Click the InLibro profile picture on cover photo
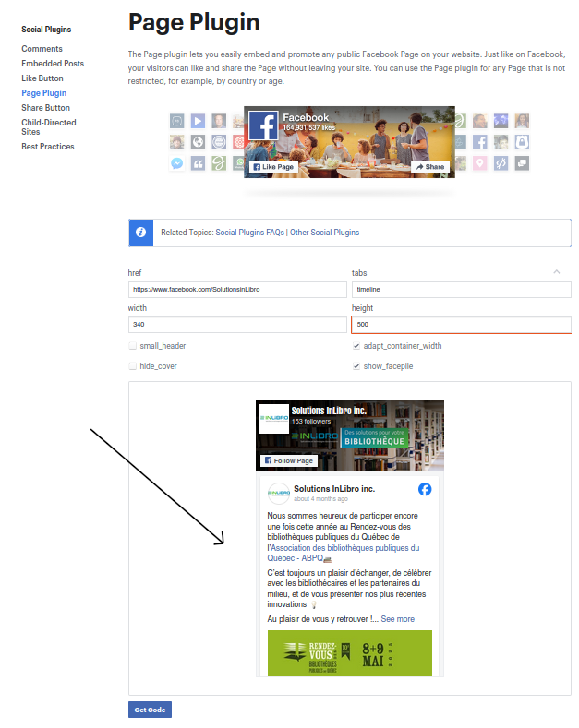 click(274, 418)
